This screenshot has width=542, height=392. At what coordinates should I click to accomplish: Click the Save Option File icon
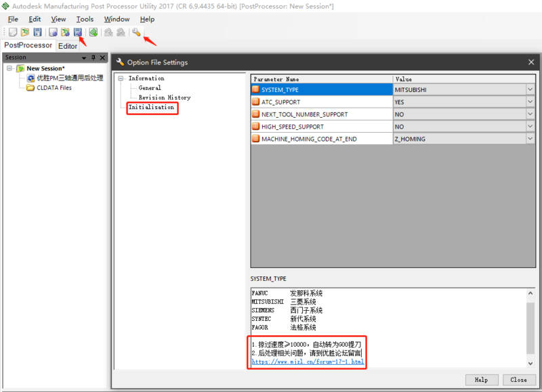78,32
